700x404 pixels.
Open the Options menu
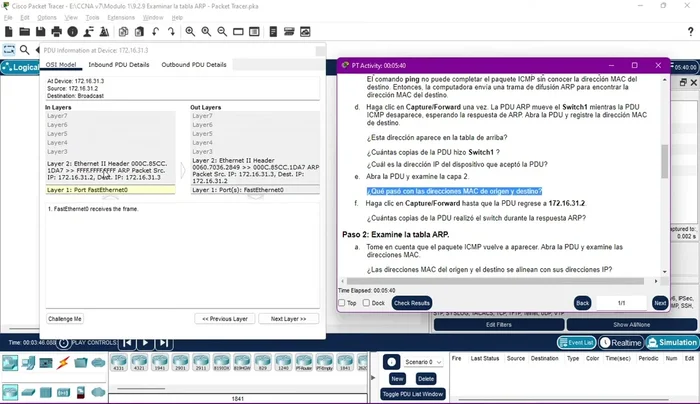point(47,17)
